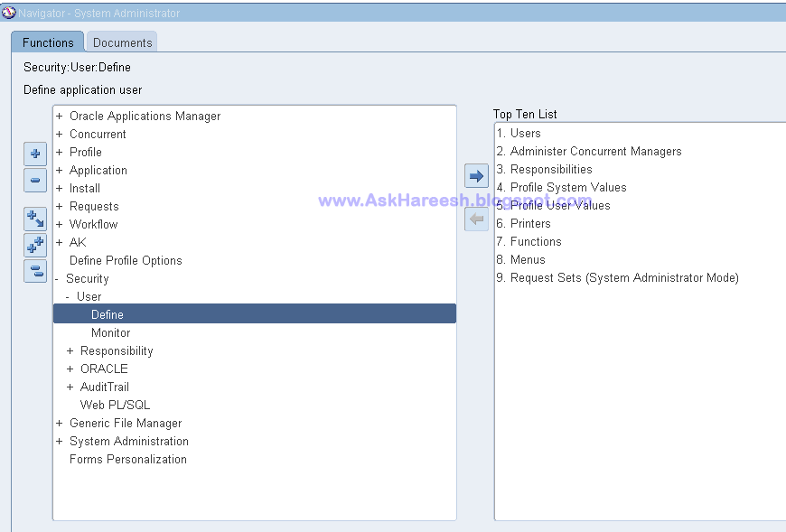Select the Functions tab
Viewport: 786px width, 532px height.
click(x=48, y=42)
